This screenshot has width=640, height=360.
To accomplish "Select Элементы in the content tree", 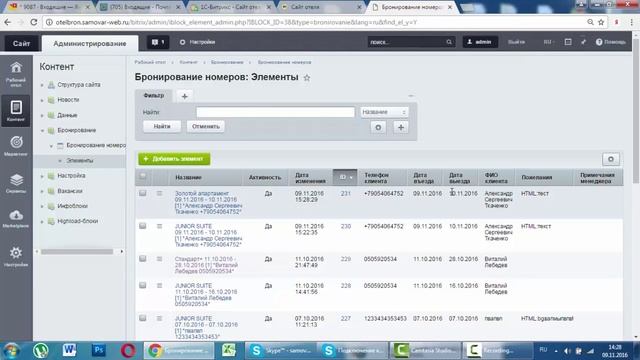I will pyautogui.click(x=80, y=161).
